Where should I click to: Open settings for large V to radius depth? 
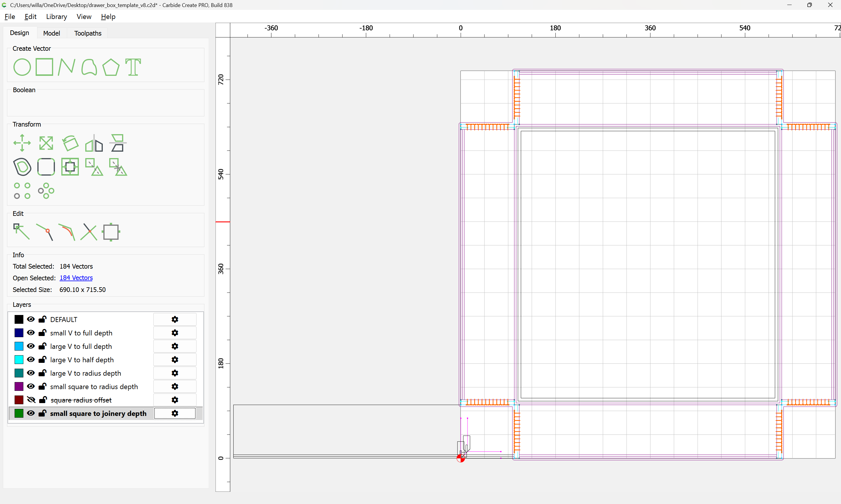coord(175,373)
